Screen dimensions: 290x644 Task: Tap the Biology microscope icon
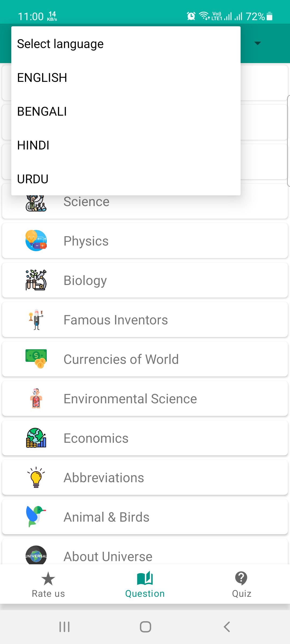(x=36, y=280)
